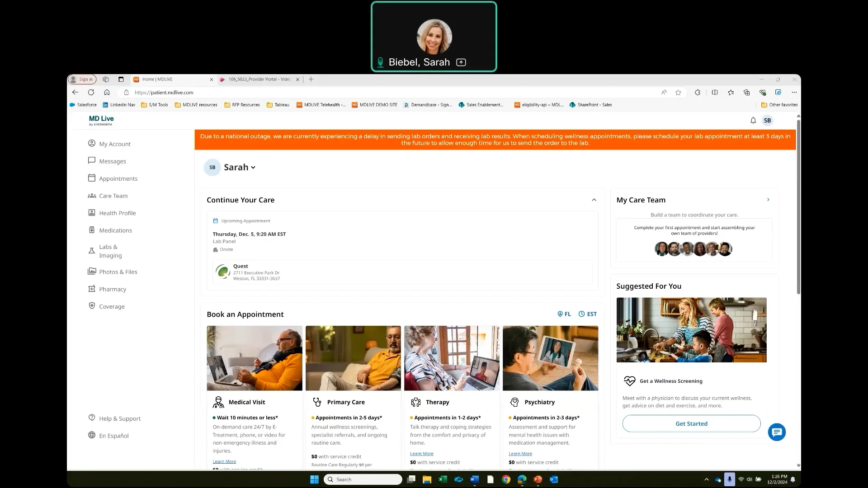This screenshot has height=488, width=868.
Task: Open a new browser tab
Action: pyautogui.click(x=311, y=79)
